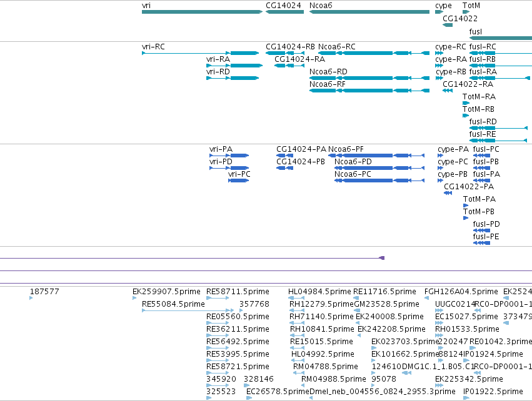Select the Ncoa6 gene bar
Screen dimensions: 532x401
pos(369,12)
